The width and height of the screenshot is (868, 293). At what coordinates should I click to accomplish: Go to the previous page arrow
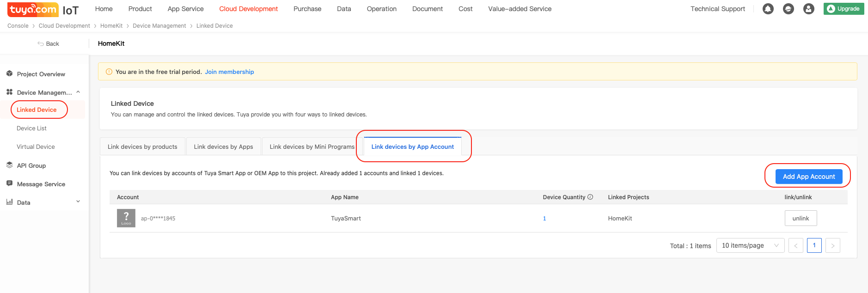[x=796, y=245]
